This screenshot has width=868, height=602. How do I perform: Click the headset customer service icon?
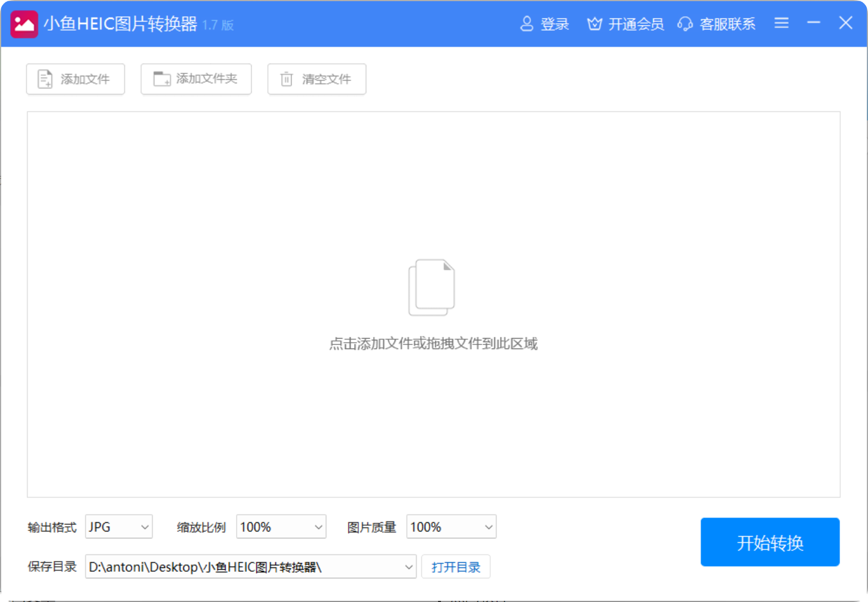click(x=685, y=24)
